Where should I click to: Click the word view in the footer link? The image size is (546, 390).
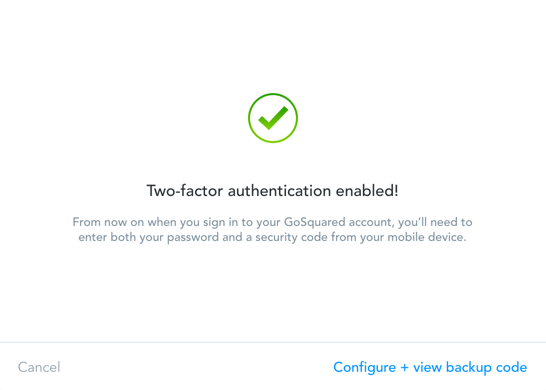(428, 367)
